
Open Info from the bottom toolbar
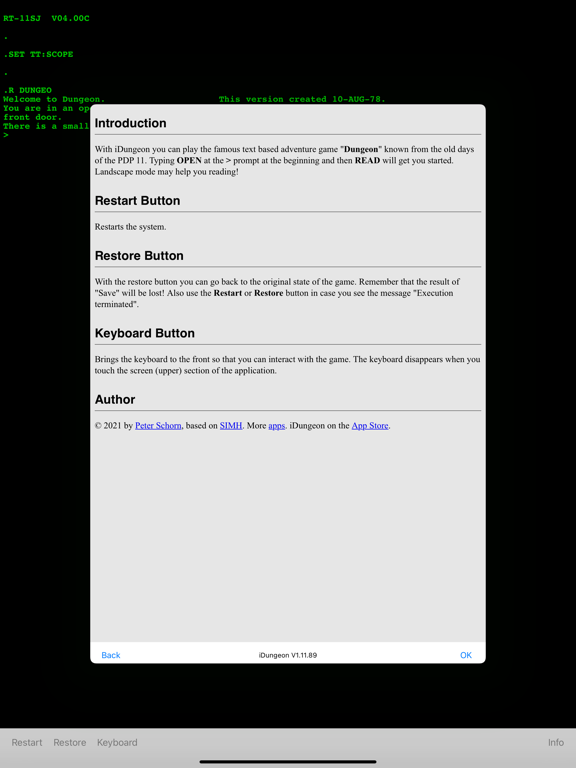click(x=556, y=742)
